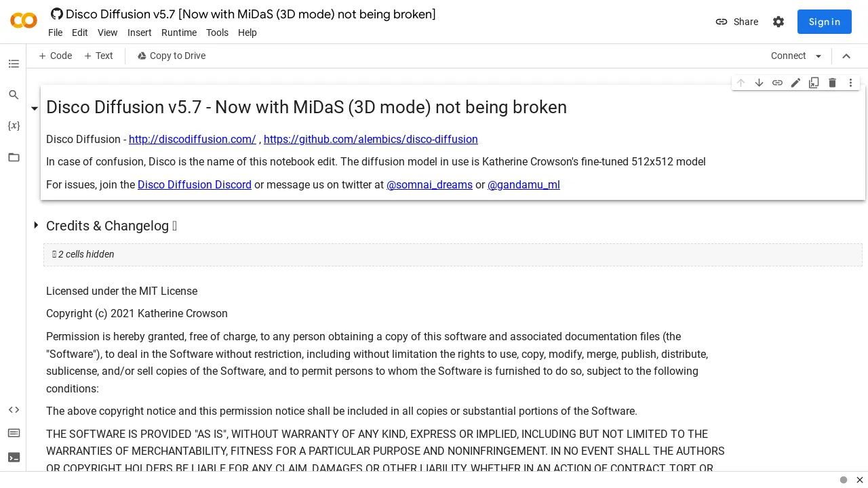Move cell down with arrow icon

click(x=759, y=83)
